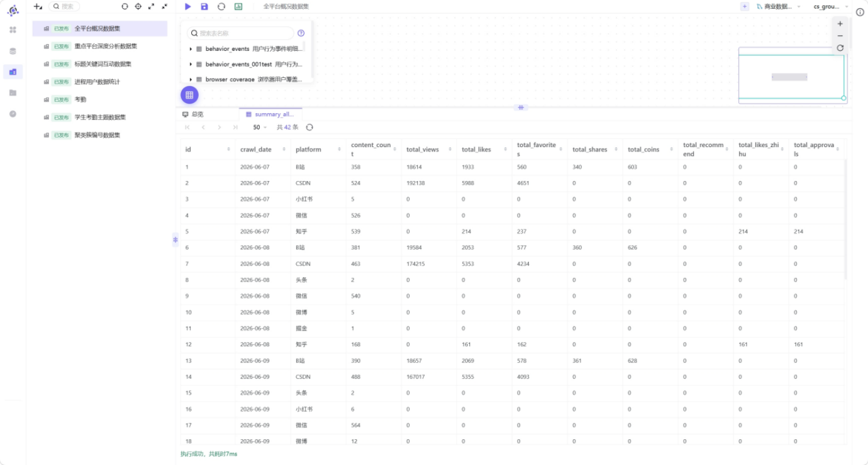
Task: Click the round purple table button on the canvas
Action: pos(189,95)
